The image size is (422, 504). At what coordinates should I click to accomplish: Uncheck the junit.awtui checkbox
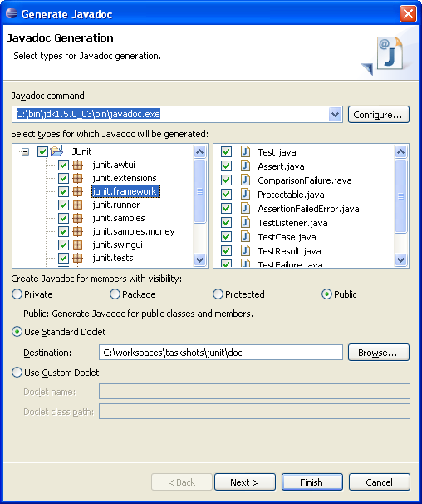coord(64,165)
